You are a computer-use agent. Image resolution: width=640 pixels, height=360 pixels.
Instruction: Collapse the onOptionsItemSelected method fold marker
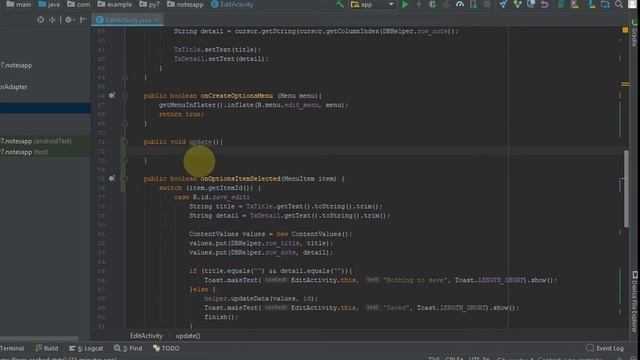click(x=125, y=178)
